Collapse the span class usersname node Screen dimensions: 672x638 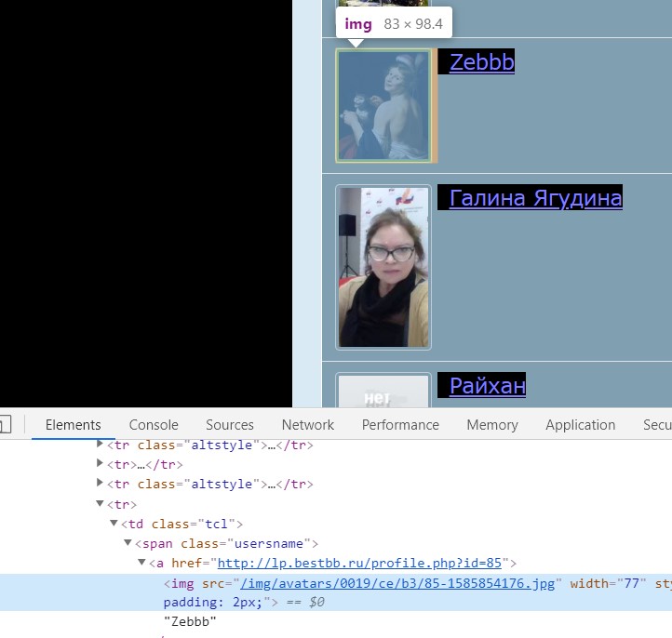tap(128, 542)
